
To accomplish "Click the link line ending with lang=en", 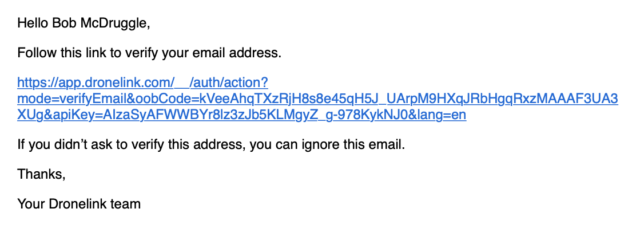I will coord(241,115).
